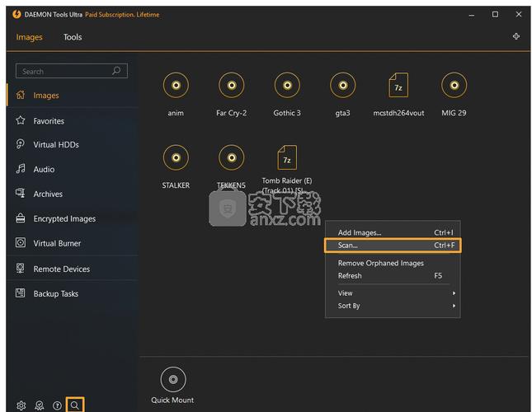Open Remote Devices section
Viewport: 532px width, 412px height.
tap(73, 269)
